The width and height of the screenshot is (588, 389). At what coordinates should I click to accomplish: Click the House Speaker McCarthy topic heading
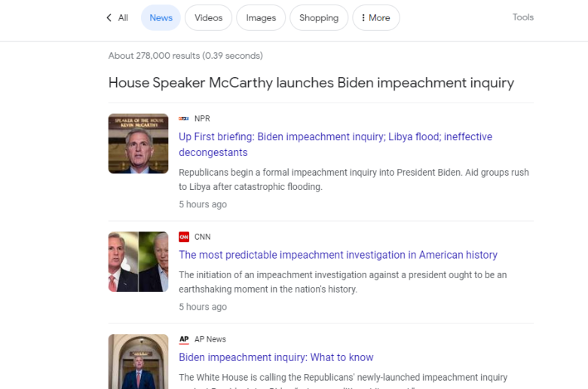coord(311,83)
